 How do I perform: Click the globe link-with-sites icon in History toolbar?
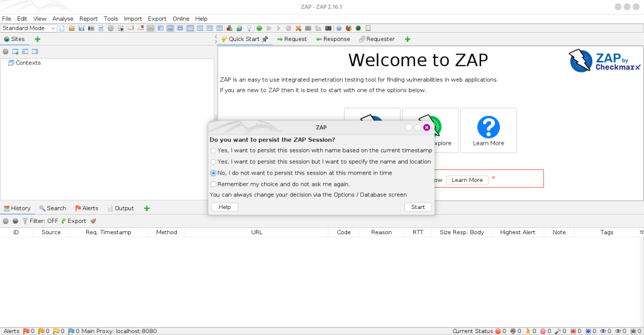(x=15, y=221)
